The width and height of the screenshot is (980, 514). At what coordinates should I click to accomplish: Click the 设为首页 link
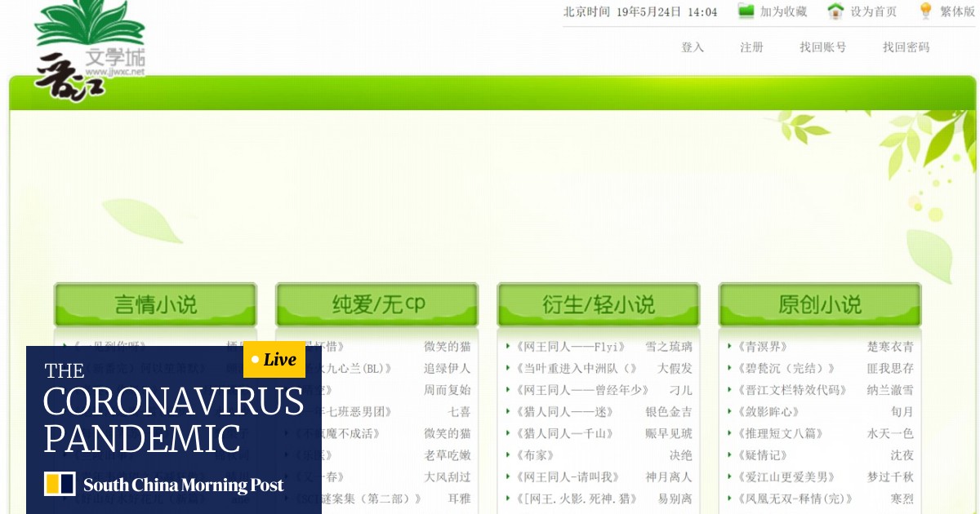click(x=873, y=11)
